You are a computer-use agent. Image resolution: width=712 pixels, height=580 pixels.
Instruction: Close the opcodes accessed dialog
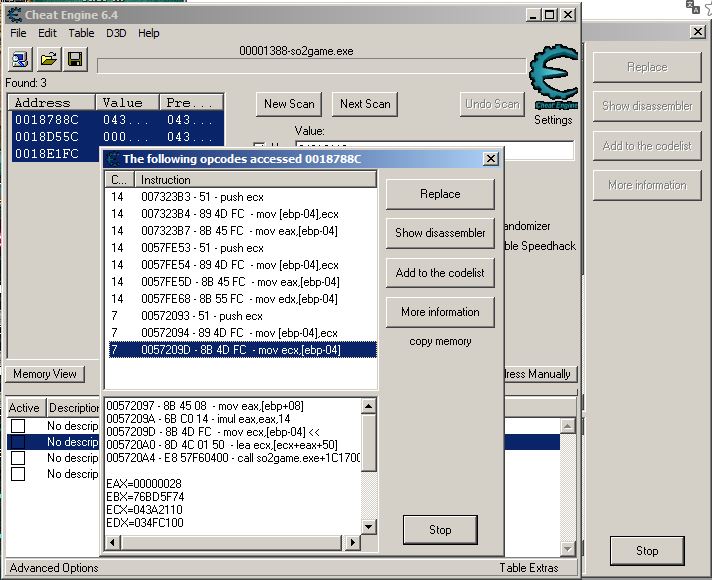point(490,158)
